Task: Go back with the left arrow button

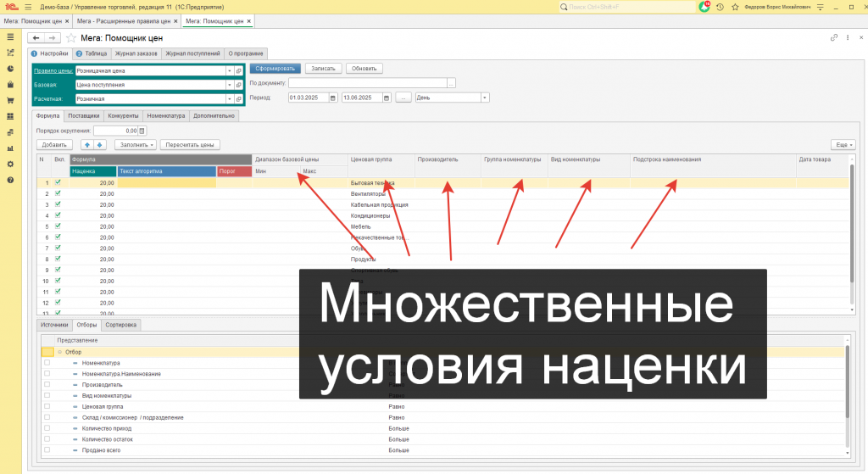Action: coord(36,37)
